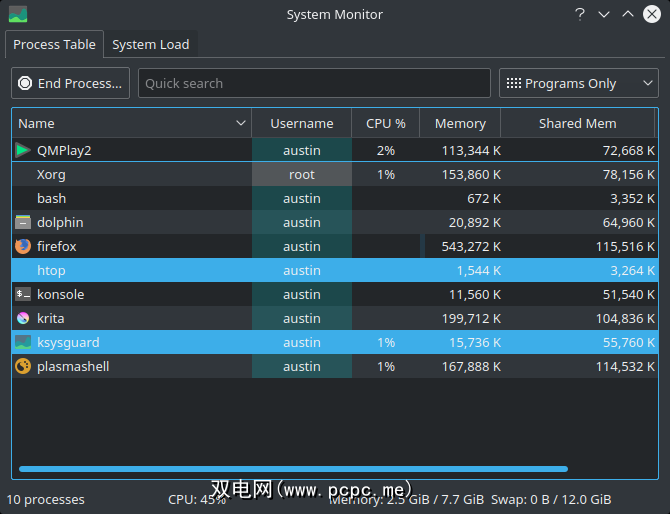The height and width of the screenshot is (514, 670).
Task: Click the QMPlay2 play icon
Action: click(x=23, y=151)
